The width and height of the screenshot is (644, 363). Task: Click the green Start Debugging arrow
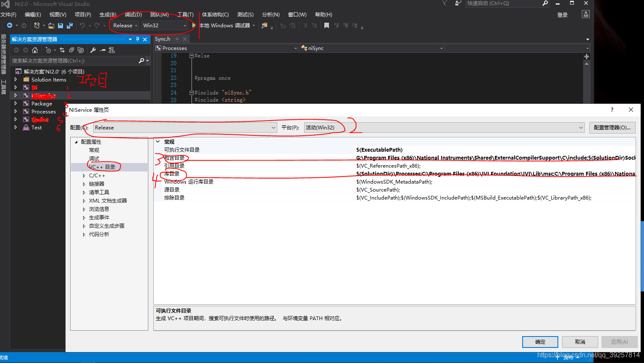point(194,26)
